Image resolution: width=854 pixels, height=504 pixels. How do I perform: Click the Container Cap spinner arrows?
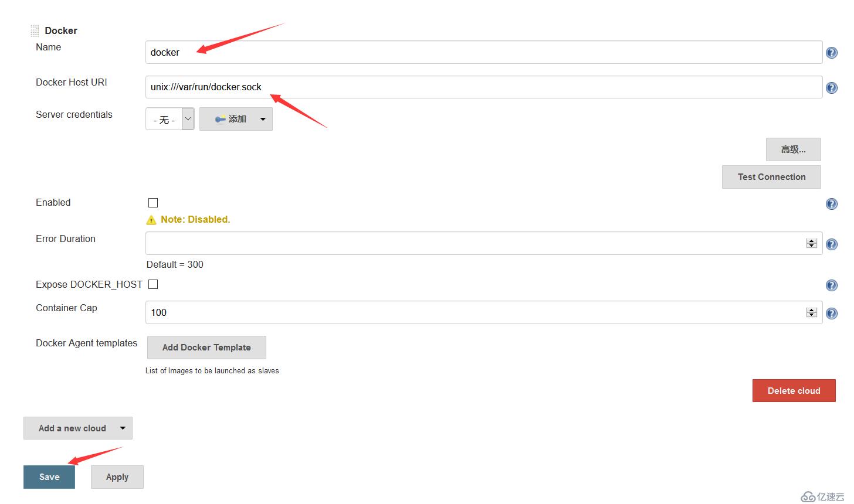(x=812, y=312)
